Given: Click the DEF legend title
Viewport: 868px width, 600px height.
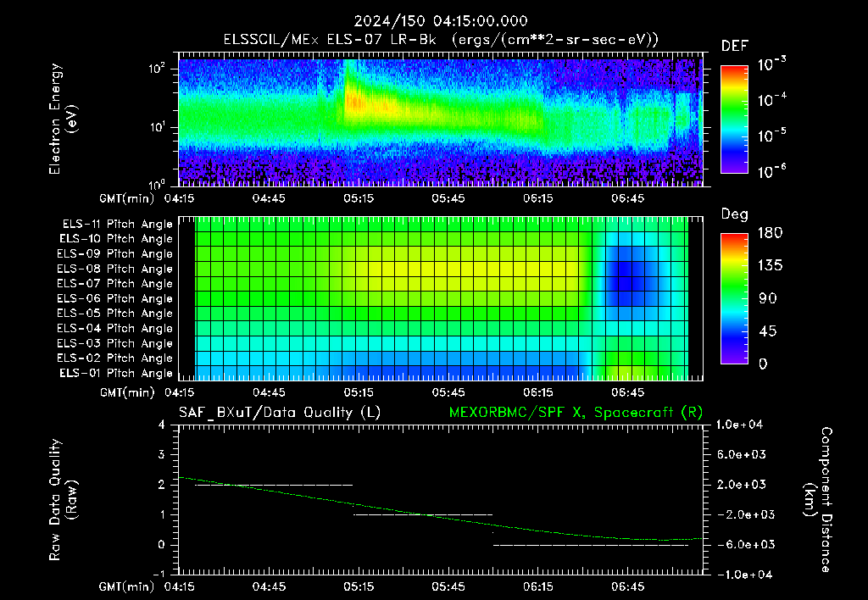Looking at the screenshot, I should (735, 46).
